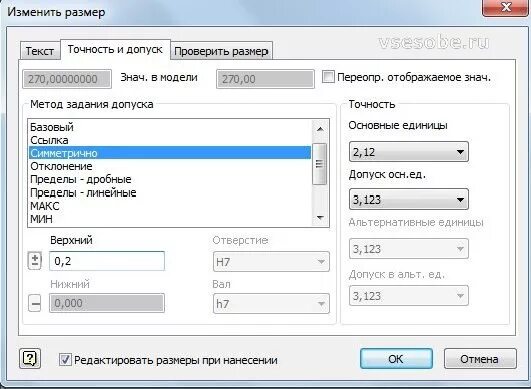
Task: Click the tolerance list scrollbar thumb
Action: pyautogui.click(x=319, y=164)
